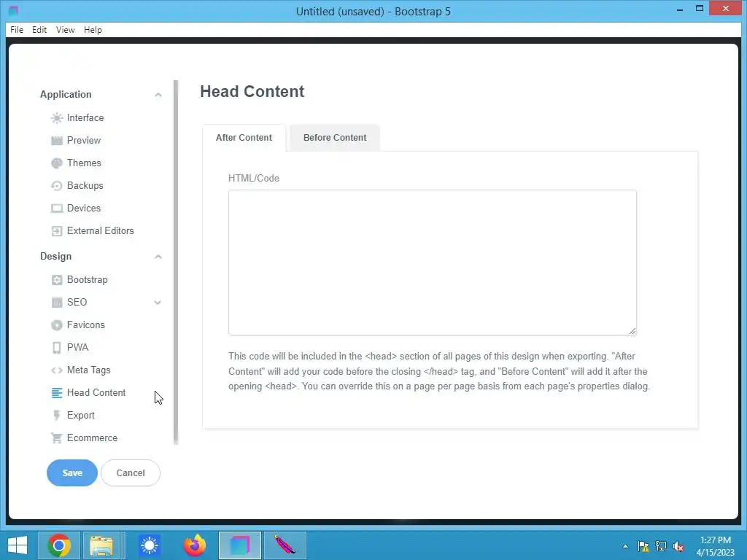Open Google Chrome from taskbar
The width and height of the screenshot is (747, 560).
(x=59, y=545)
